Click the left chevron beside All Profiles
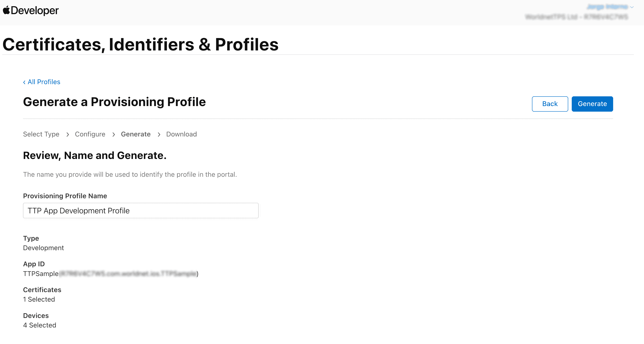644x344 pixels. pyautogui.click(x=24, y=82)
